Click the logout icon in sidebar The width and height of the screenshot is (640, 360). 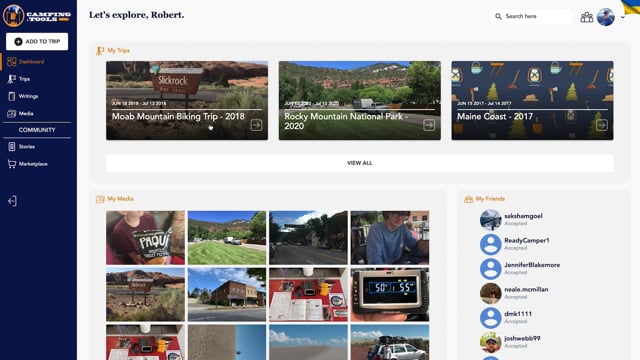tap(12, 201)
